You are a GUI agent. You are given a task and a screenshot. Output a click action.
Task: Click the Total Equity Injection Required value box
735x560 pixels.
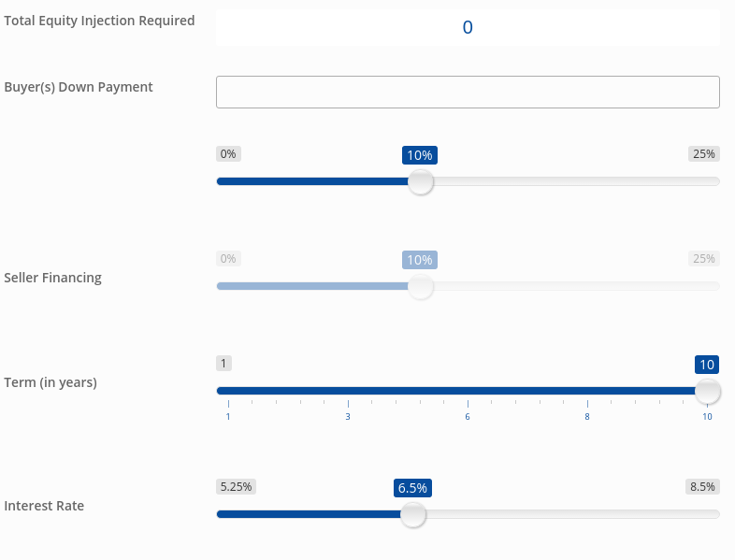(468, 28)
